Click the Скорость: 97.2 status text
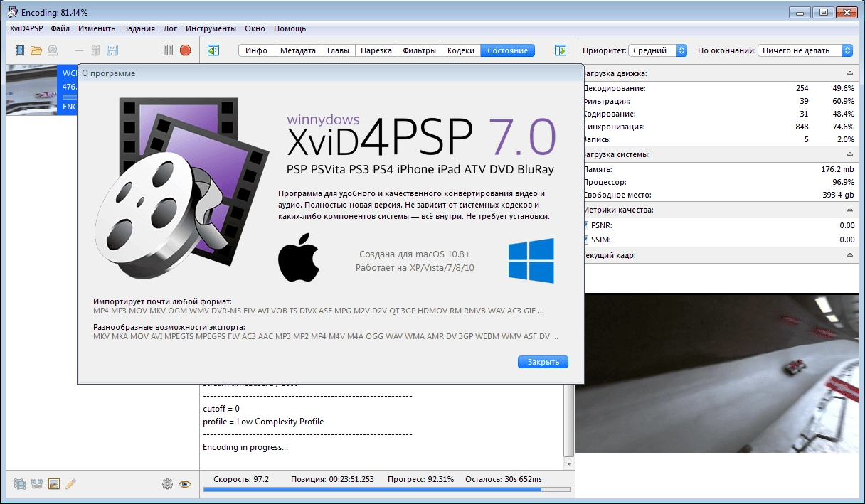 coord(241,479)
